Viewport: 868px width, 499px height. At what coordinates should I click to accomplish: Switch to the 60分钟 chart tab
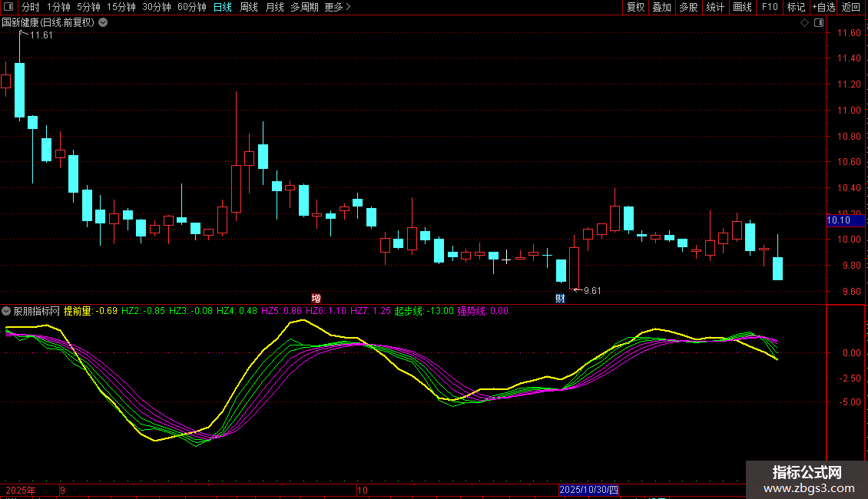point(191,7)
